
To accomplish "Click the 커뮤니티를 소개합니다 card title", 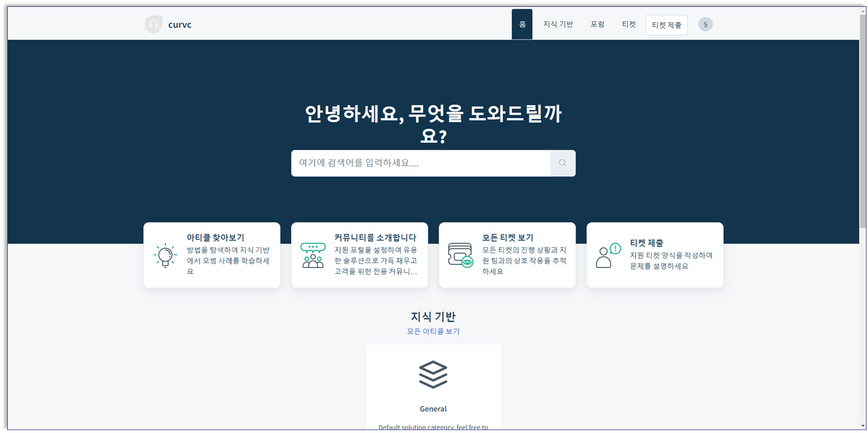I will tap(376, 238).
